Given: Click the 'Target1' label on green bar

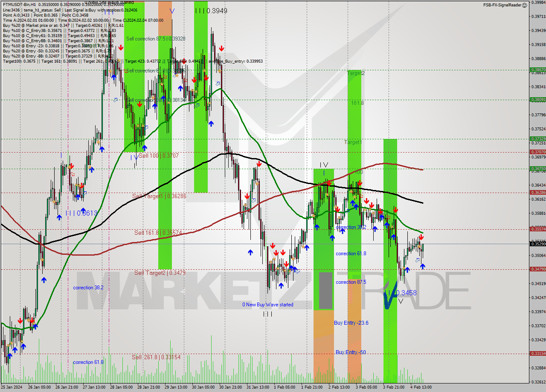Looking at the screenshot, I should 353,142.
